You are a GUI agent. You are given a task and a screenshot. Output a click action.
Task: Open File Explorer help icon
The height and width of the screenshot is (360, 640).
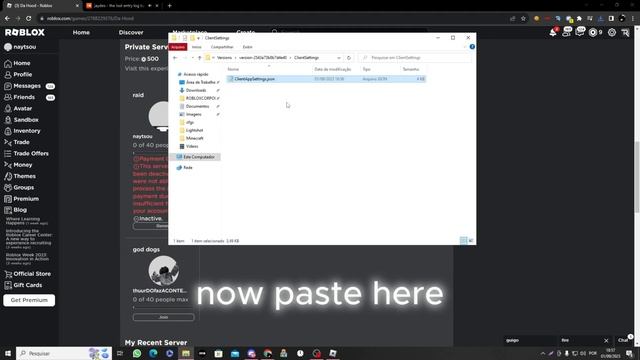472,47
